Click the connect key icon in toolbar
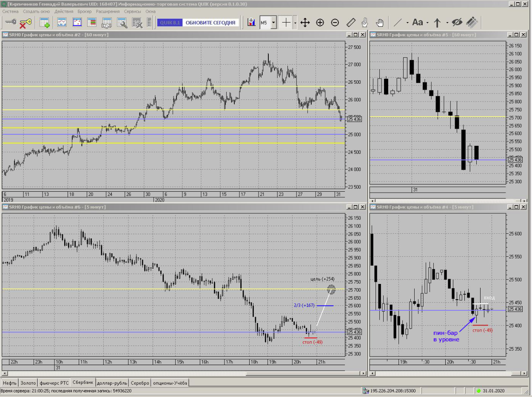Image resolution: width=532 pixels, height=397 pixels. point(11,23)
